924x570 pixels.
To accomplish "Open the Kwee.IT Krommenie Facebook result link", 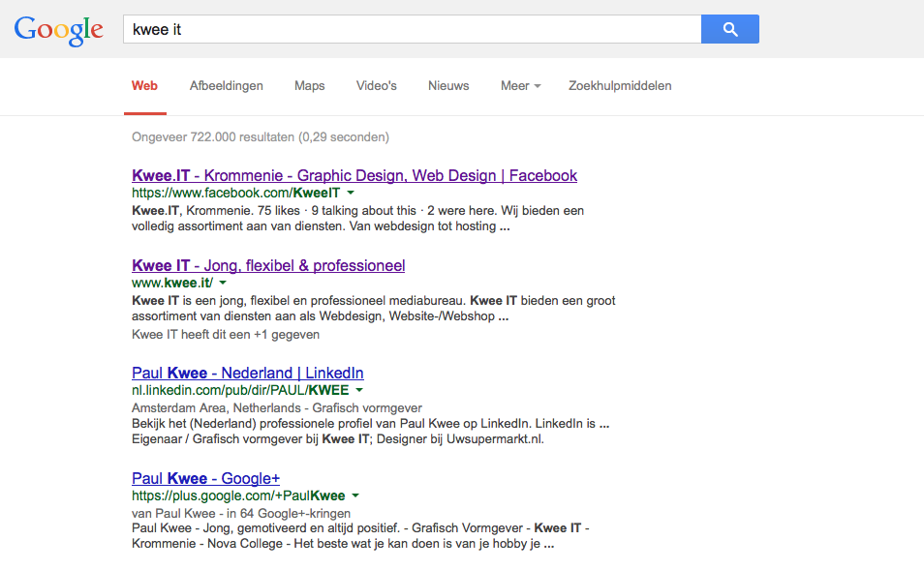I will 354,175.
